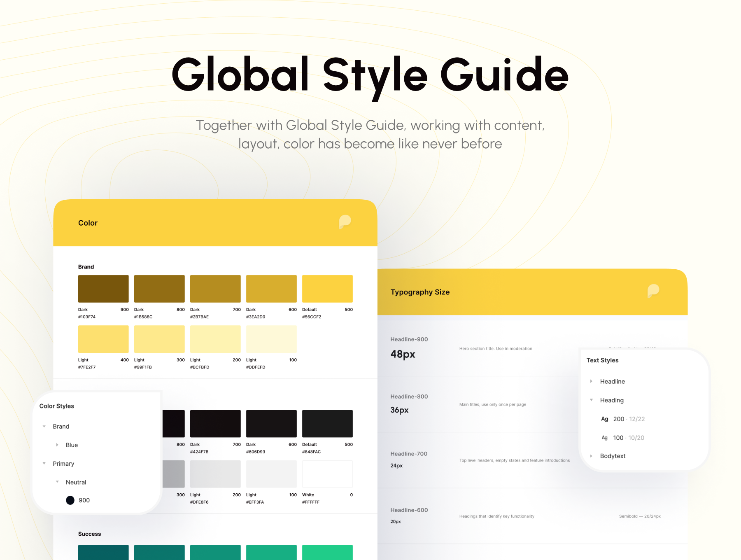
Task: Pick the Brand Default 500 yellow swatch
Action: pos(327,289)
